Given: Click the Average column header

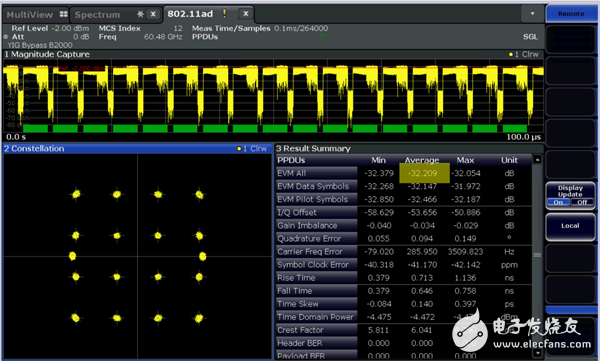Looking at the screenshot, I should click(x=422, y=160).
